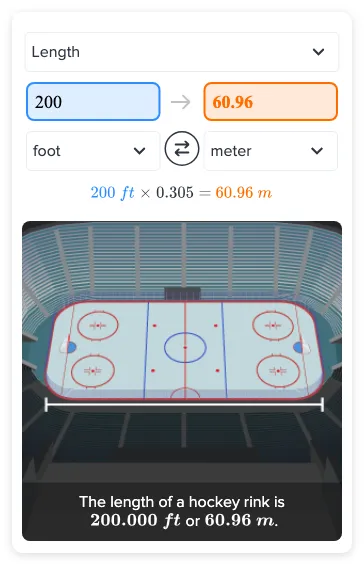This screenshot has width=364, height=565.
Task: Click the 0.305 conversion factor
Action: (175, 192)
